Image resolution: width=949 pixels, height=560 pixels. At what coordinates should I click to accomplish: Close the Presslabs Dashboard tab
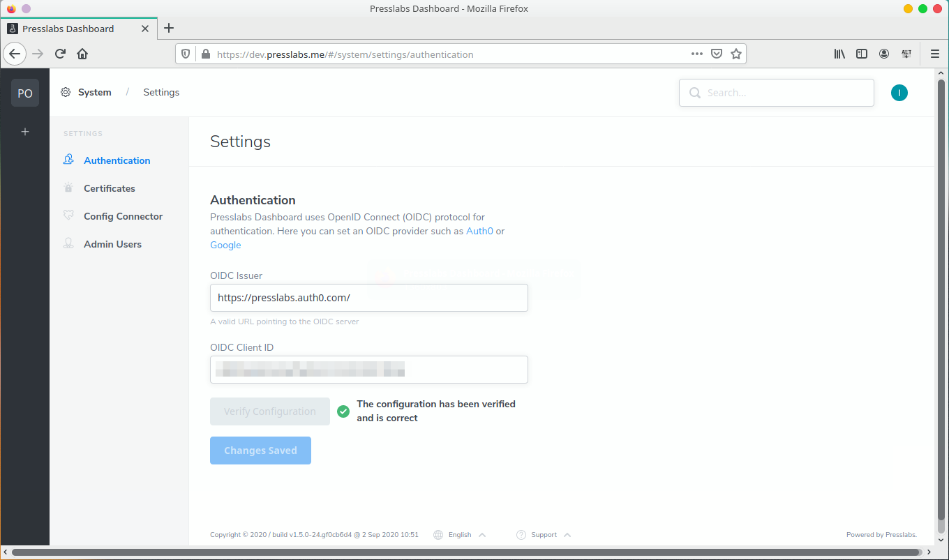tap(145, 29)
